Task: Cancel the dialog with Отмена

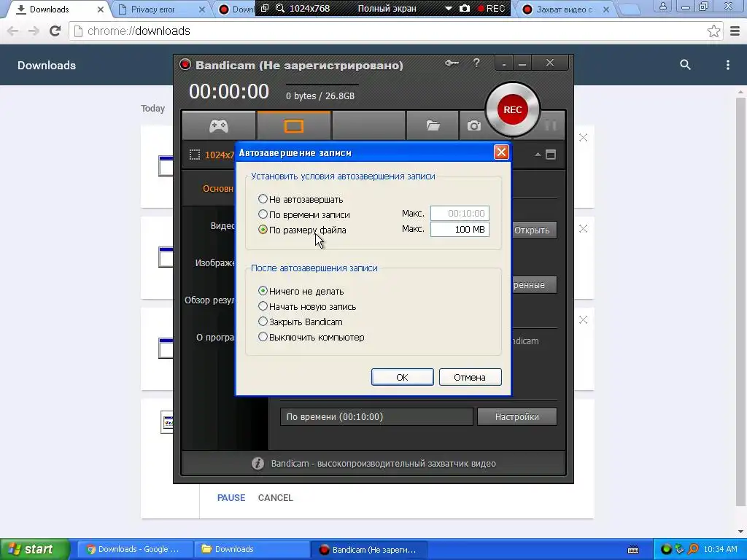Action: point(470,377)
